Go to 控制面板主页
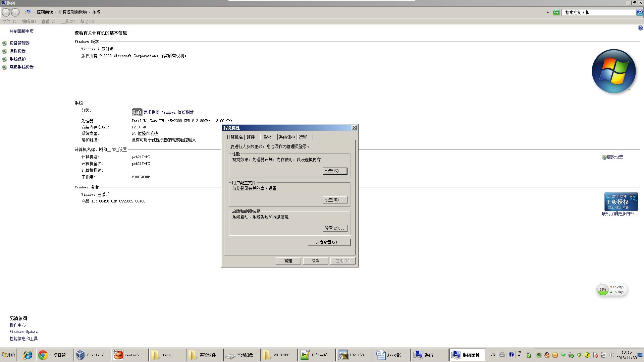The width and height of the screenshot is (644, 362). click(21, 31)
